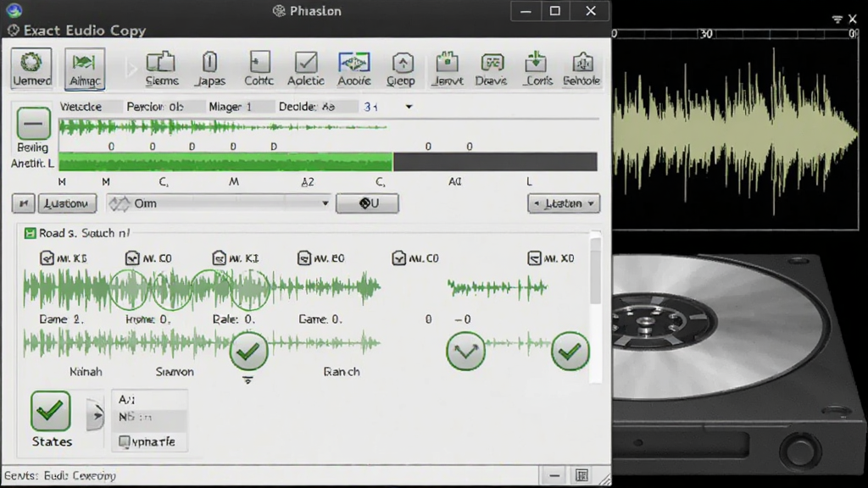This screenshot has width=868, height=488.
Task: Click the Rainch label
Action: tap(342, 372)
